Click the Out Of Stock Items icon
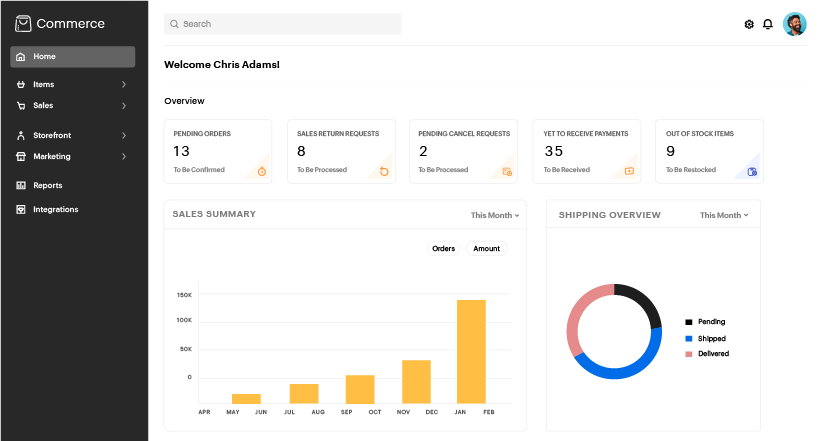The height and width of the screenshot is (441, 826). 752,171
